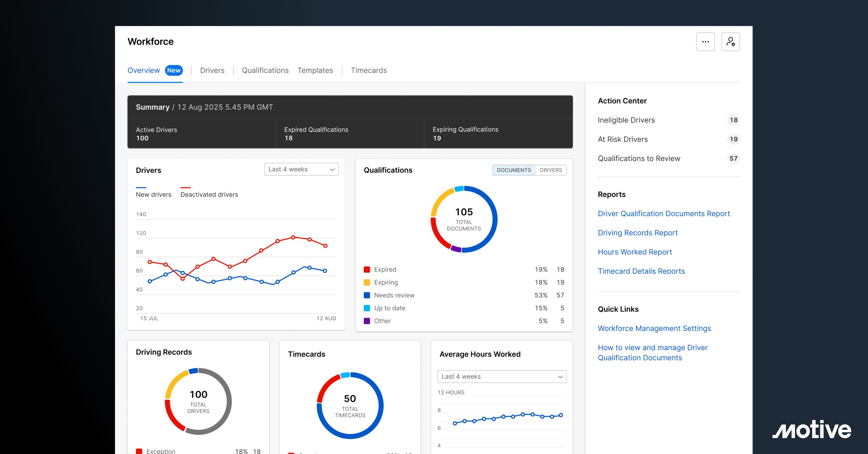The height and width of the screenshot is (454, 868).
Task: Open the more options ellipsis menu
Action: pyautogui.click(x=705, y=41)
